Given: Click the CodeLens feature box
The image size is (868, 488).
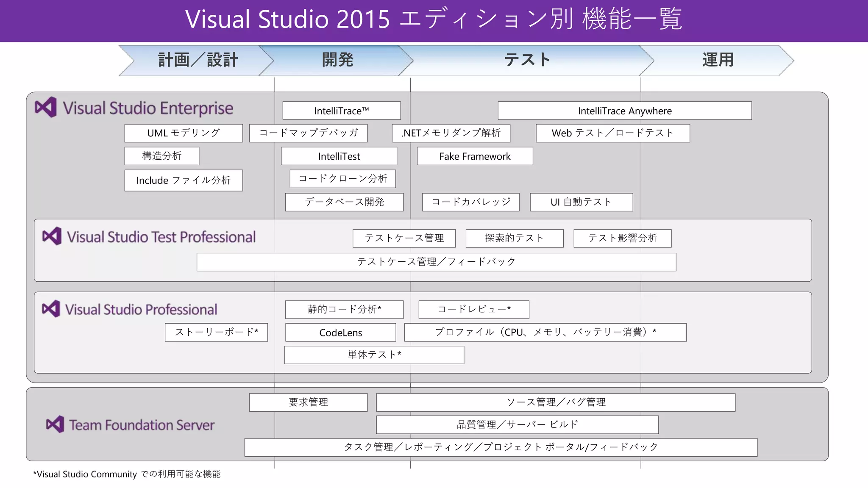Looking at the screenshot, I should 341,333.
